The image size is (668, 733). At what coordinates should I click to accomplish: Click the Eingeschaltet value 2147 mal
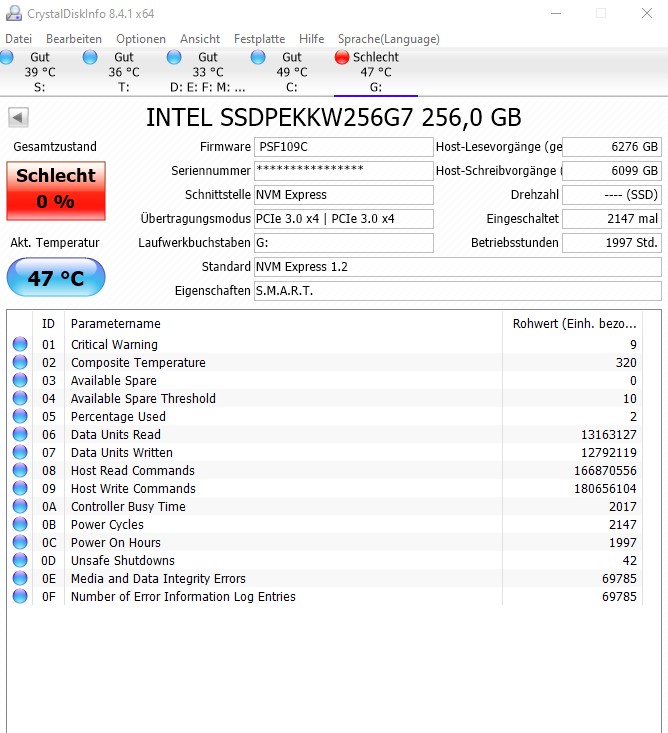point(611,219)
